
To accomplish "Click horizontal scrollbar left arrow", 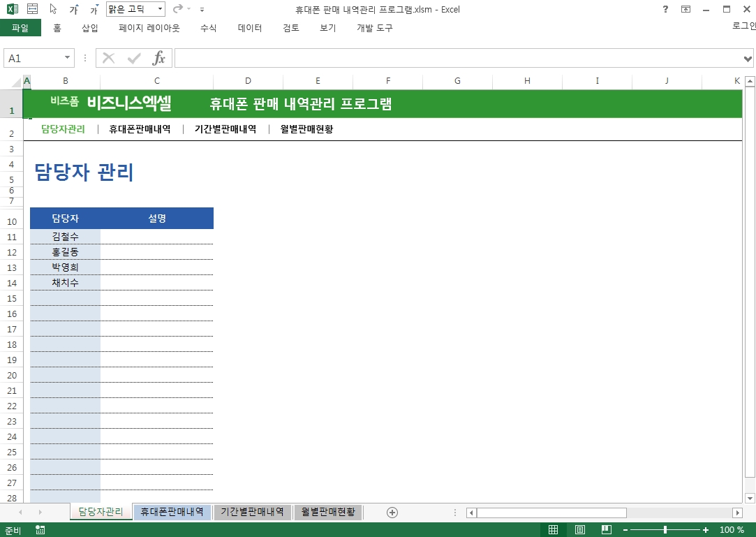I will (x=471, y=513).
